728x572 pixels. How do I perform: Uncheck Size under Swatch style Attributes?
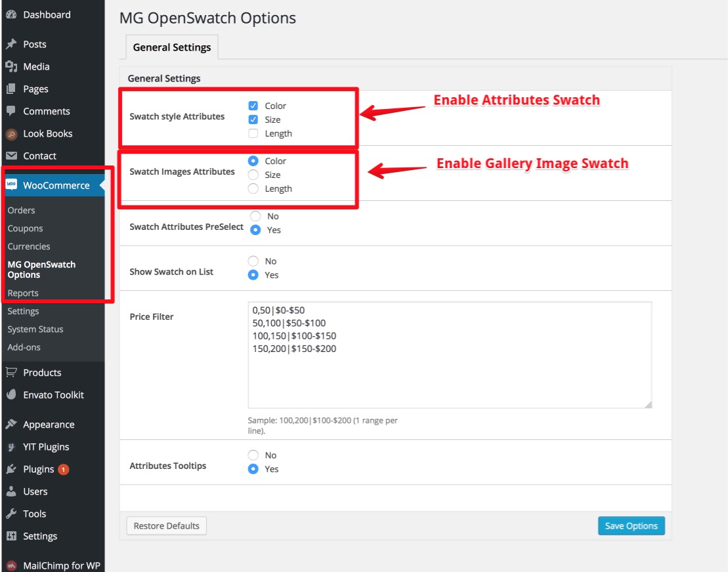coord(253,120)
